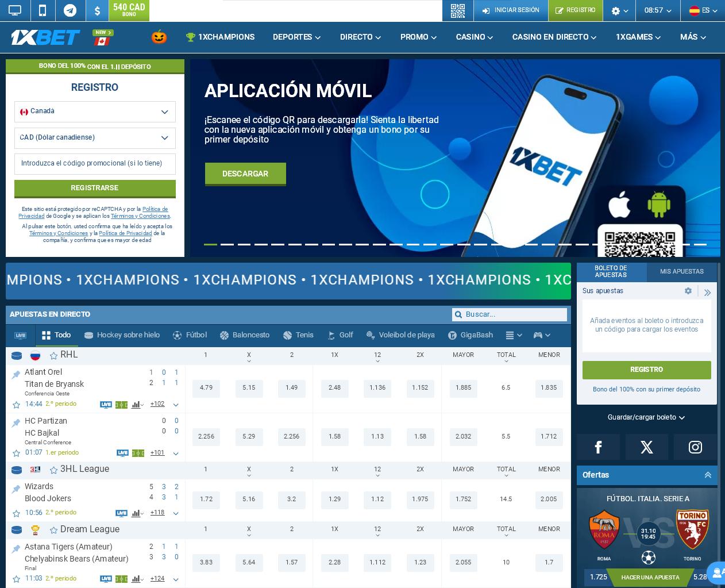The height and width of the screenshot is (588, 725).
Task: Open the mobile apps phone icon
Action: pyautogui.click(x=43, y=10)
